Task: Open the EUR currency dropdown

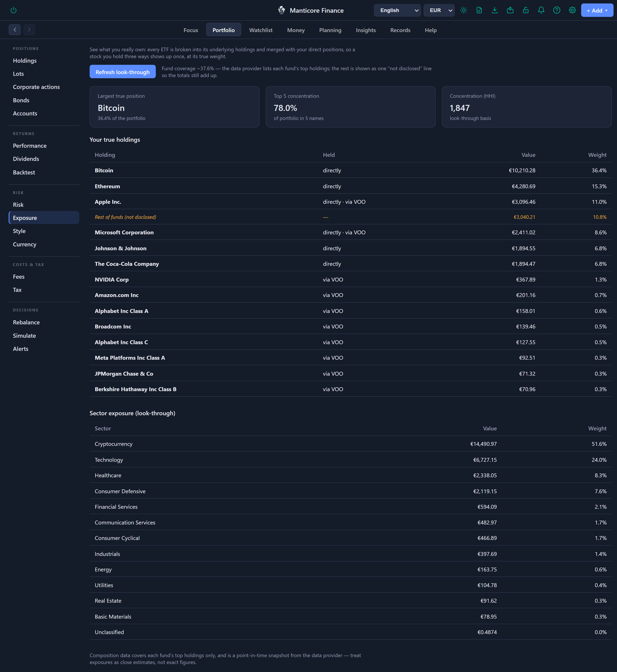Action: [x=439, y=10]
